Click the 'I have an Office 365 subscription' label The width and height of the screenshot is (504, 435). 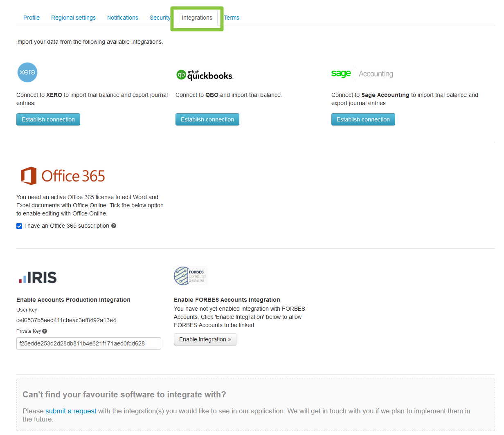(67, 226)
